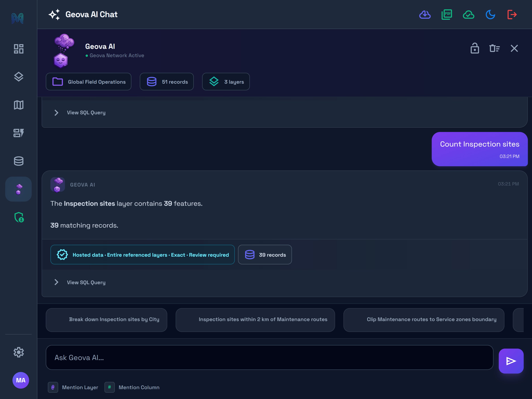Select the Geova AI chat sidebar icon
The height and width of the screenshot is (399, 532).
pyautogui.click(x=19, y=189)
